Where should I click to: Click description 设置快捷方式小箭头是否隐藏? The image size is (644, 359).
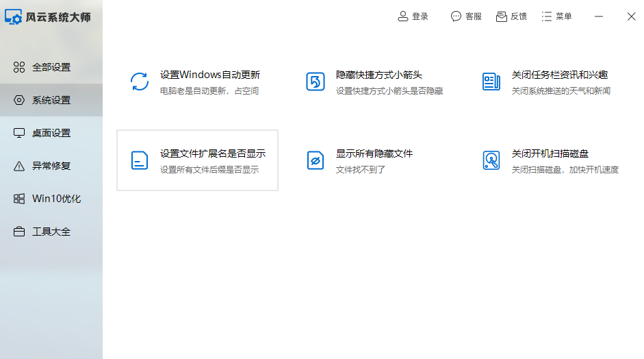click(389, 91)
